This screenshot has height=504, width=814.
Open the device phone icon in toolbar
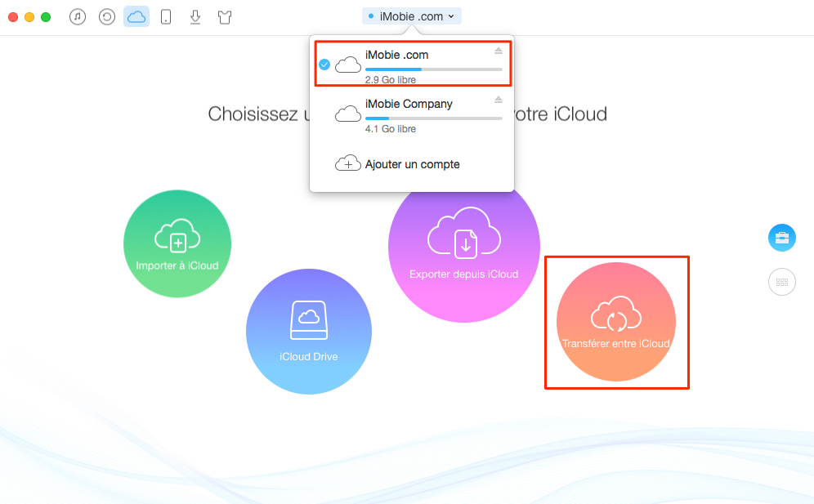[x=166, y=17]
